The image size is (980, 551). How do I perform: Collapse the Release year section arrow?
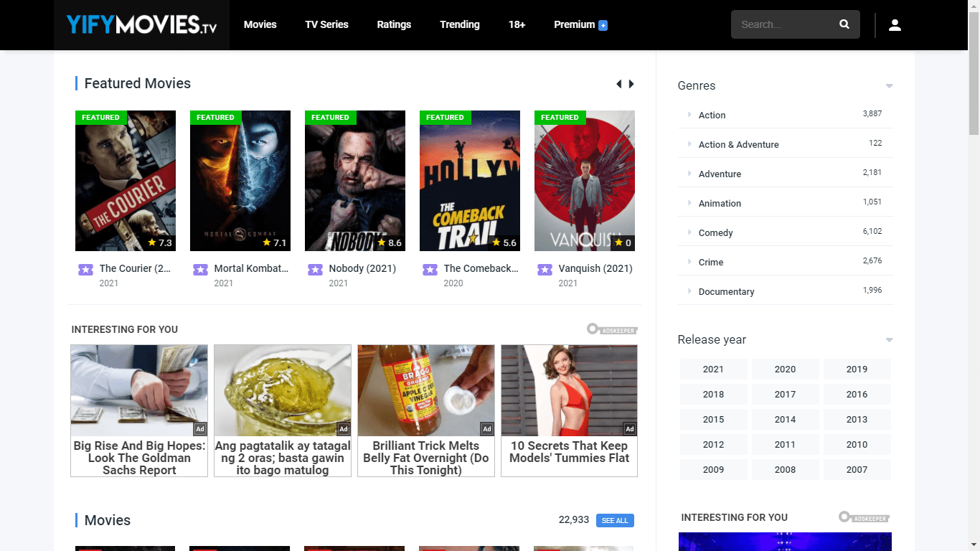889,340
